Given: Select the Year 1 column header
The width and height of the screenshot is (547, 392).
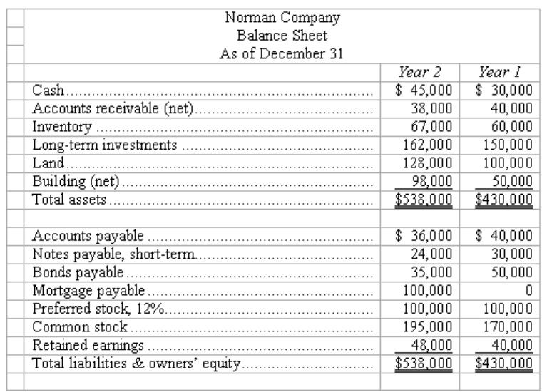Looking at the screenshot, I should click(x=499, y=72).
